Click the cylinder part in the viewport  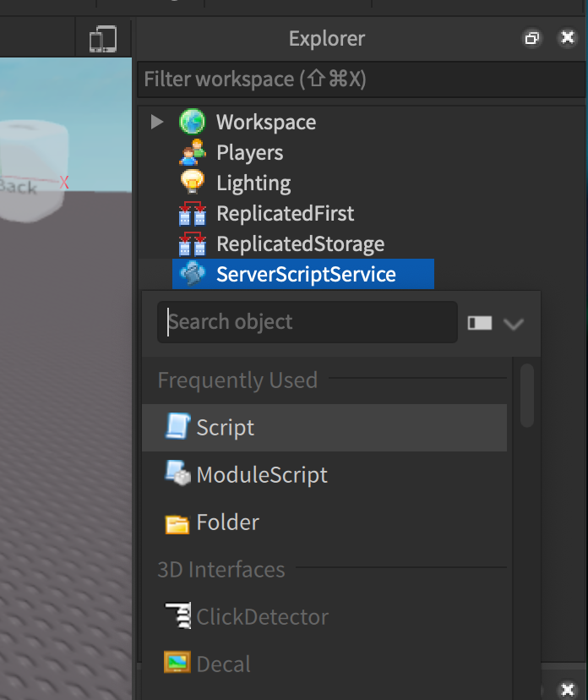[34, 170]
